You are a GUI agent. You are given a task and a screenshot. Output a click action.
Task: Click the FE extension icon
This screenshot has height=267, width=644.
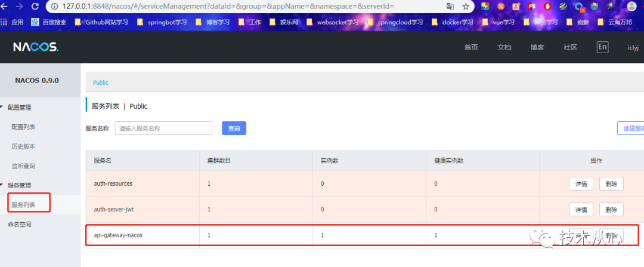[532, 6]
